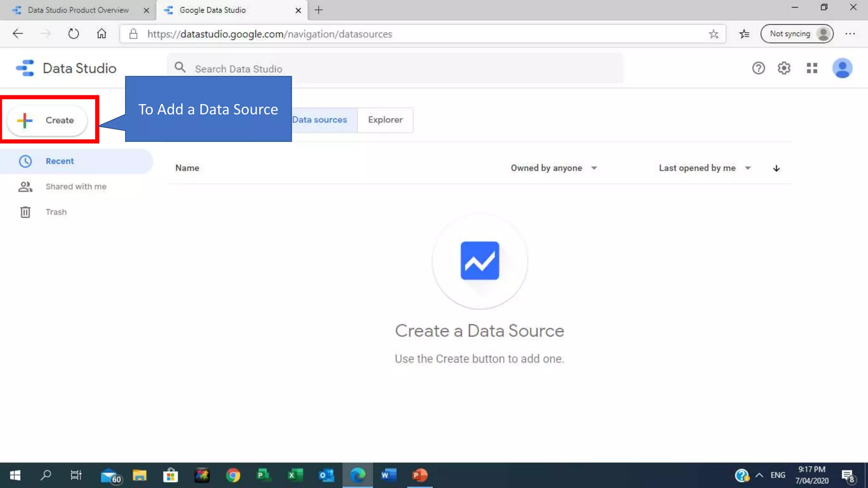The height and width of the screenshot is (488, 868).
Task: Go back to previous page
Action: click(18, 34)
